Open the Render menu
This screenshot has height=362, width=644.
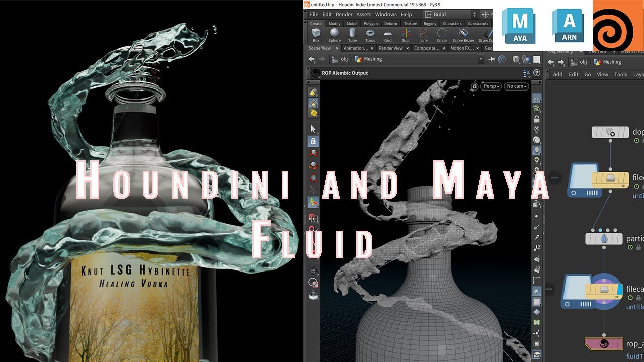(344, 15)
